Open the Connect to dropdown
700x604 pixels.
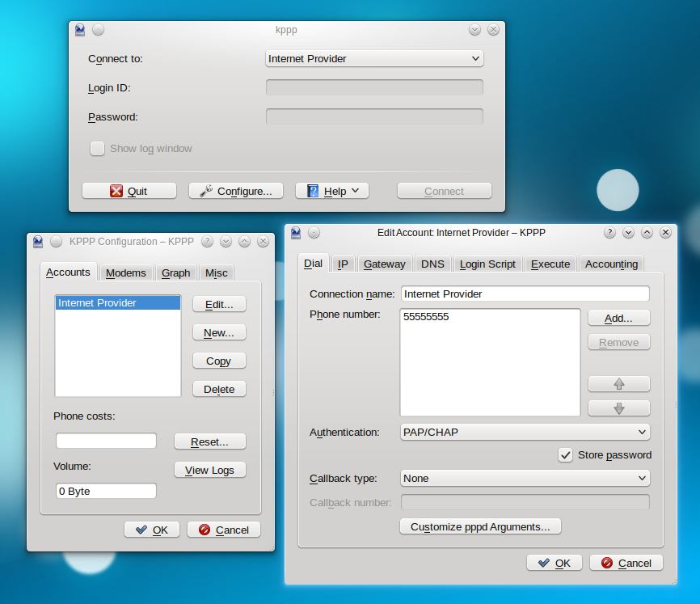coord(374,58)
